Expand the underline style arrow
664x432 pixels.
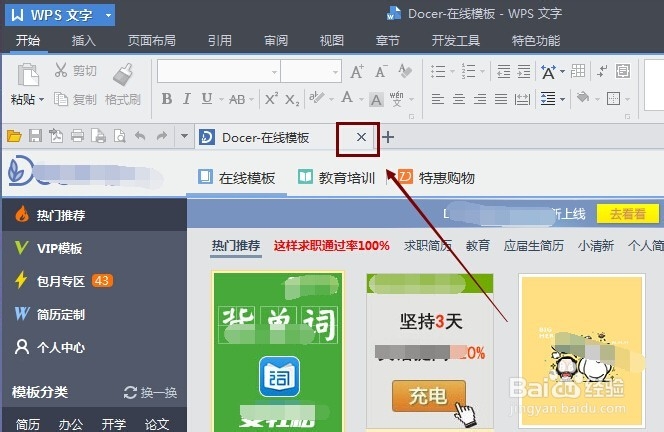(221, 100)
